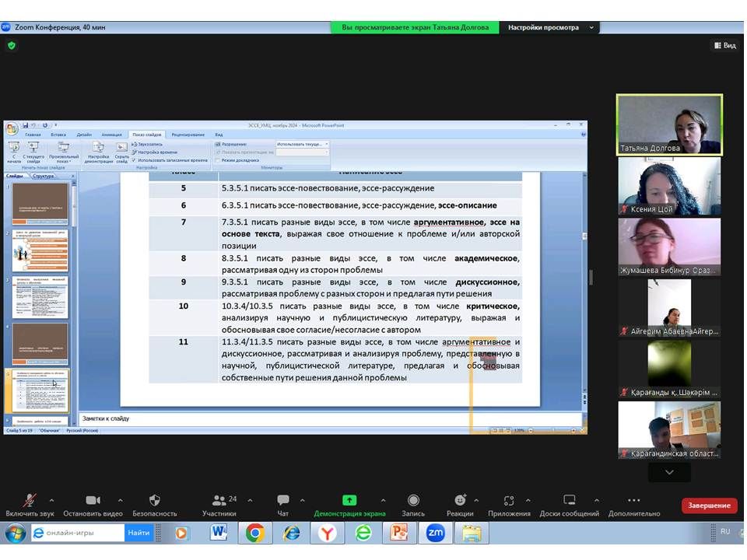The height and width of the screenshot is (560, 747).
Task: Click the Вид layout button
Action: (x=724, y=46)
